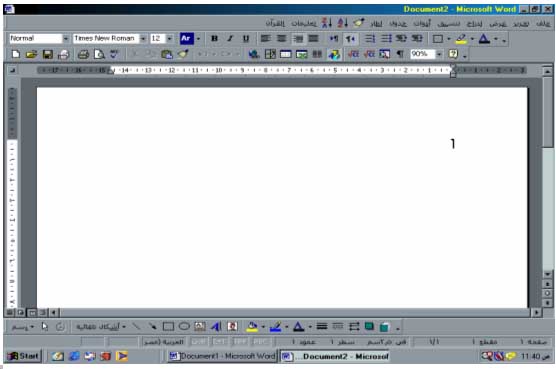The height and width of the screenshot is (369, 556).
Task: Open the Table menu in menu bar
Action: pyautogui.click(x=398, y=24)
